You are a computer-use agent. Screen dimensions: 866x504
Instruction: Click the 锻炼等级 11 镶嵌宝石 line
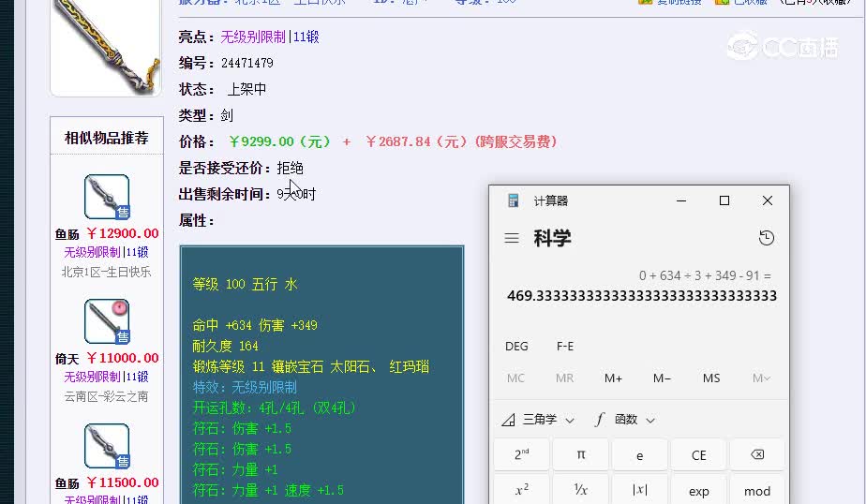pyautogui.click(x=310, y=366)
